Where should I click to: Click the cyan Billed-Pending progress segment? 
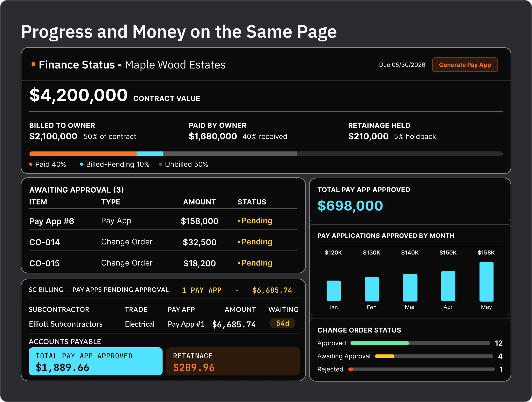click(150, 154)
